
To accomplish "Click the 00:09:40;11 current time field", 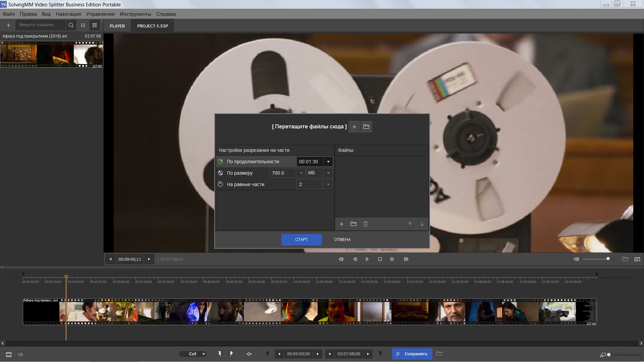I will coord(130,259).
